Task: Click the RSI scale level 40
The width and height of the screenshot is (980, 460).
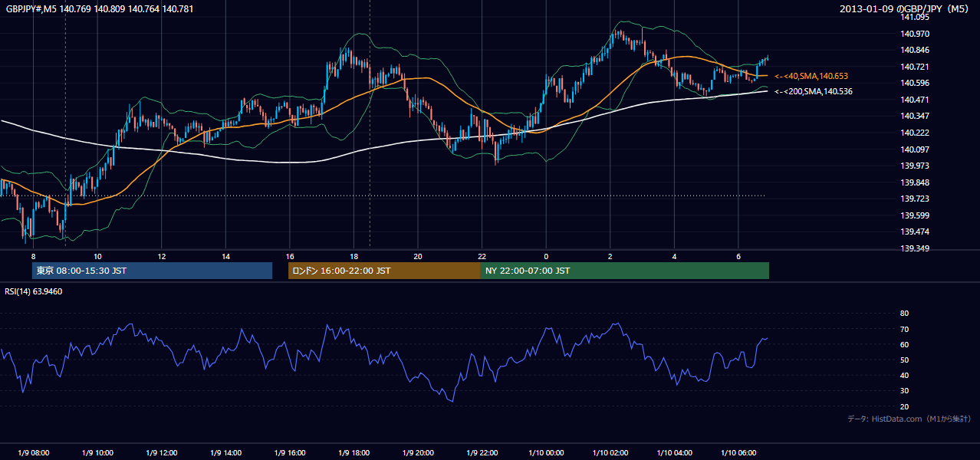Action: pyautogui.click(x=904, y=375)
